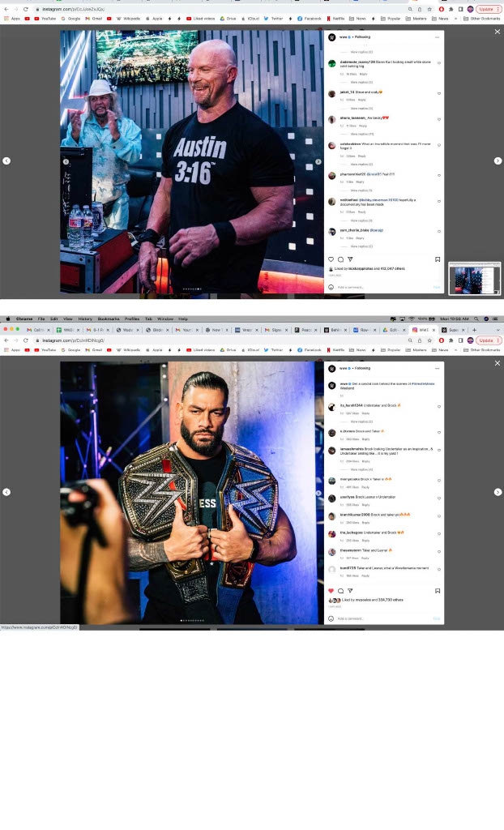Close the title belts post overlay with X

point(498,363)
